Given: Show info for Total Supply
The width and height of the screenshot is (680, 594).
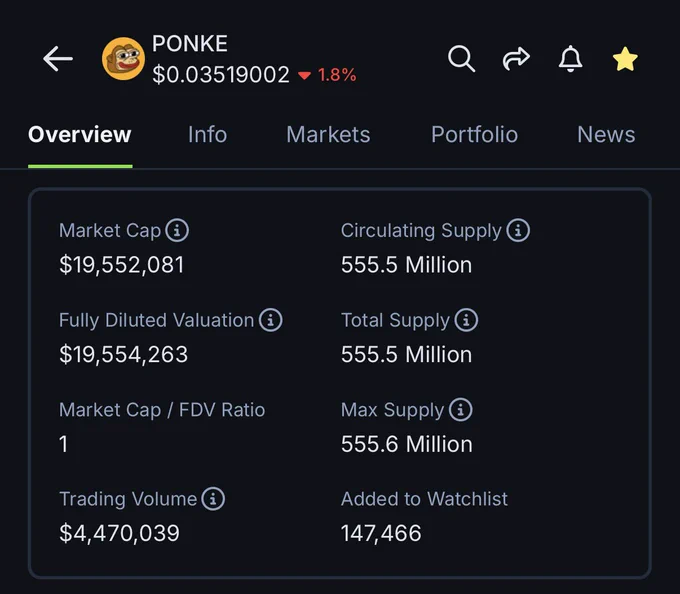Looking at the screenshot, I should (466, 320).
